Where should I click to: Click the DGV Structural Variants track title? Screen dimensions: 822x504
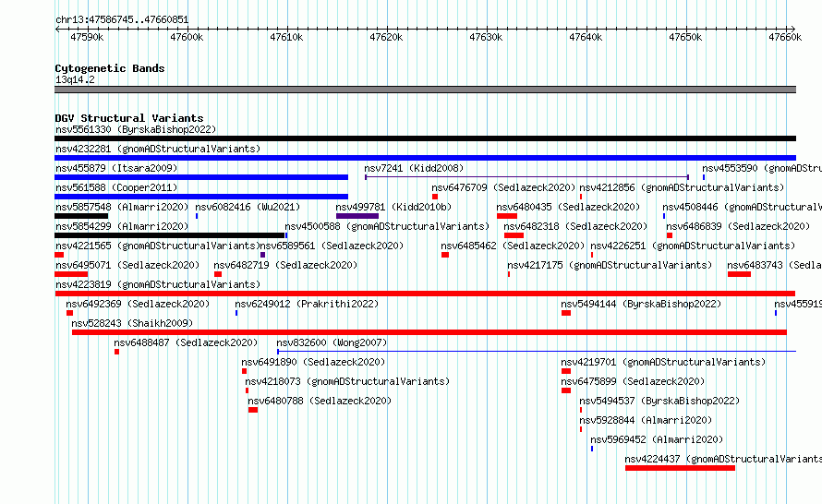coord(129,118)
